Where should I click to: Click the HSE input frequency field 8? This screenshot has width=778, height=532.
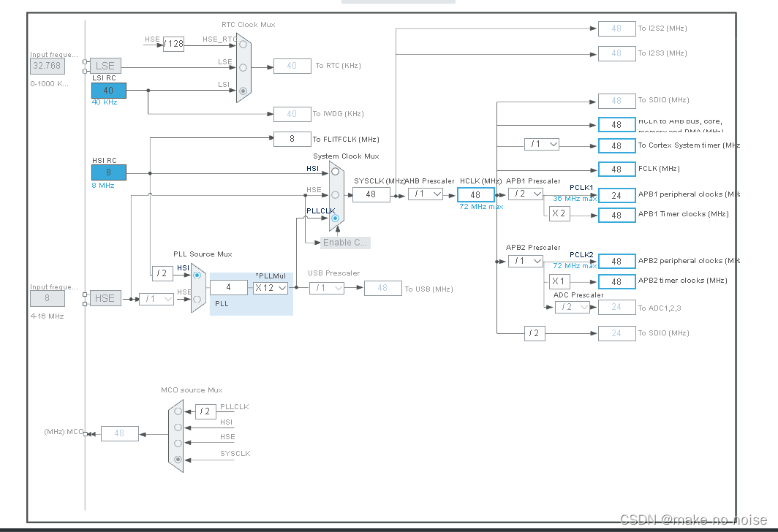[x=47, y=298]
